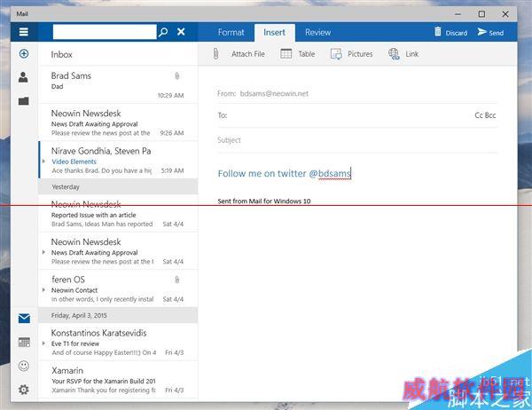
Task: Open 'Reported Issue with an article' email
Action: [118, 213]
